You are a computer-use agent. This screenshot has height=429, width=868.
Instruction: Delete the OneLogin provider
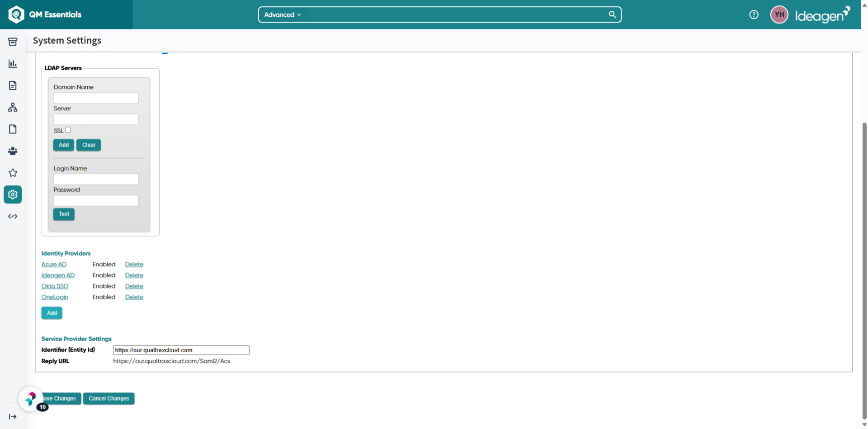coord(134,297)
